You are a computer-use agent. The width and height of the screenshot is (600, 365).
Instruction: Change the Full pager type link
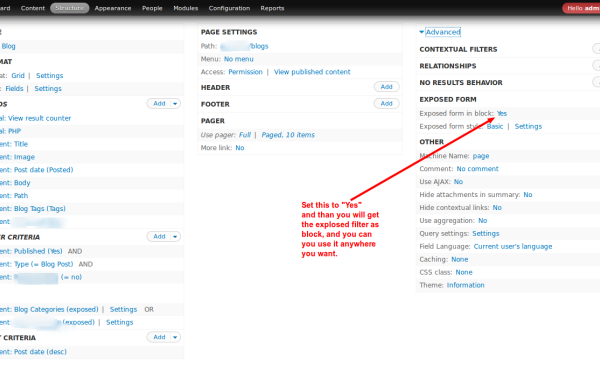pyautogui.click(x=245, y=135)
